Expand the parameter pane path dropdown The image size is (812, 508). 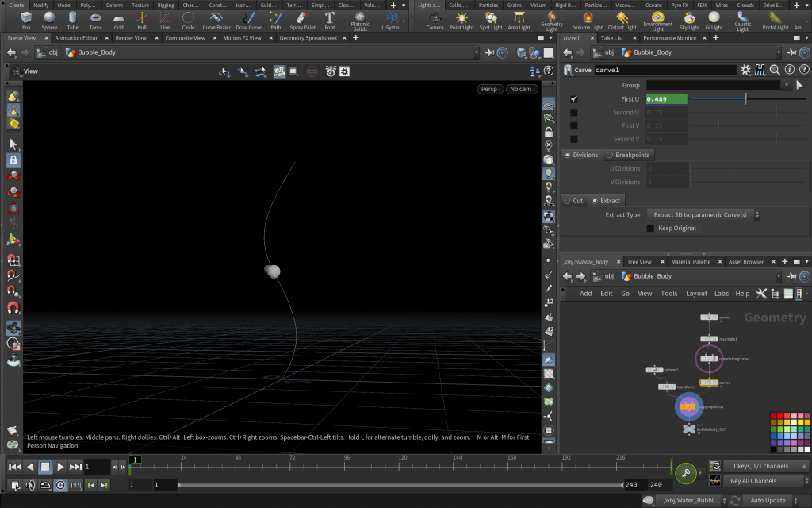point(778,52)
